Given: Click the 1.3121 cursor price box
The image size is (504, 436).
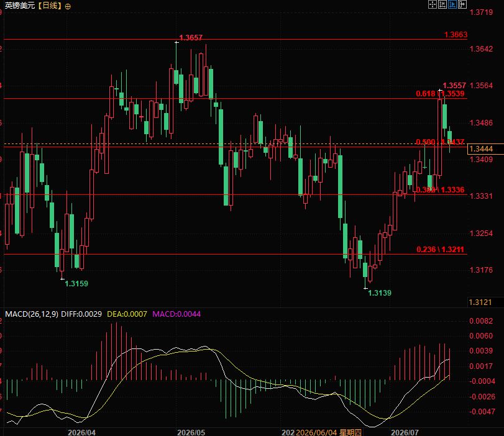Looking at the screenshot, I should point(485,302).
